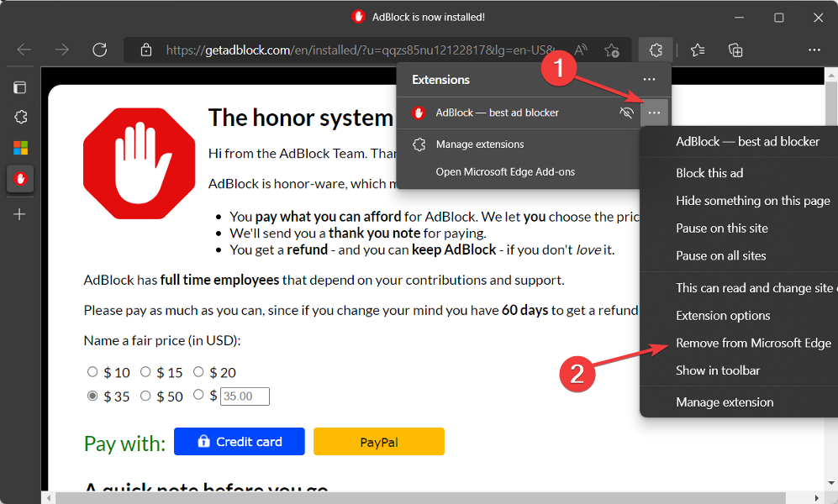Viewport: 838px width, 504px height.
Task: Click the browser Back arrow
Action: click(x=24, y=50)
